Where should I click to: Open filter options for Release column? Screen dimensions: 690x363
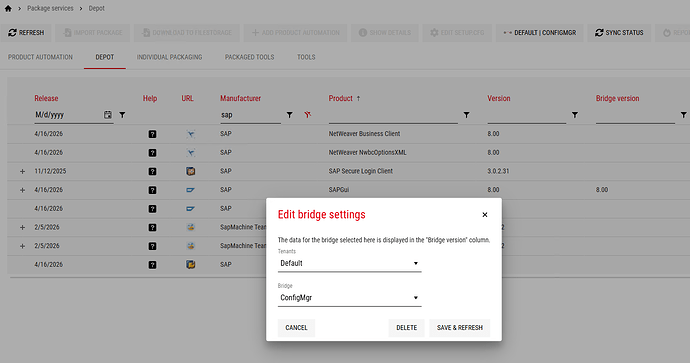(x=122, y=115)
